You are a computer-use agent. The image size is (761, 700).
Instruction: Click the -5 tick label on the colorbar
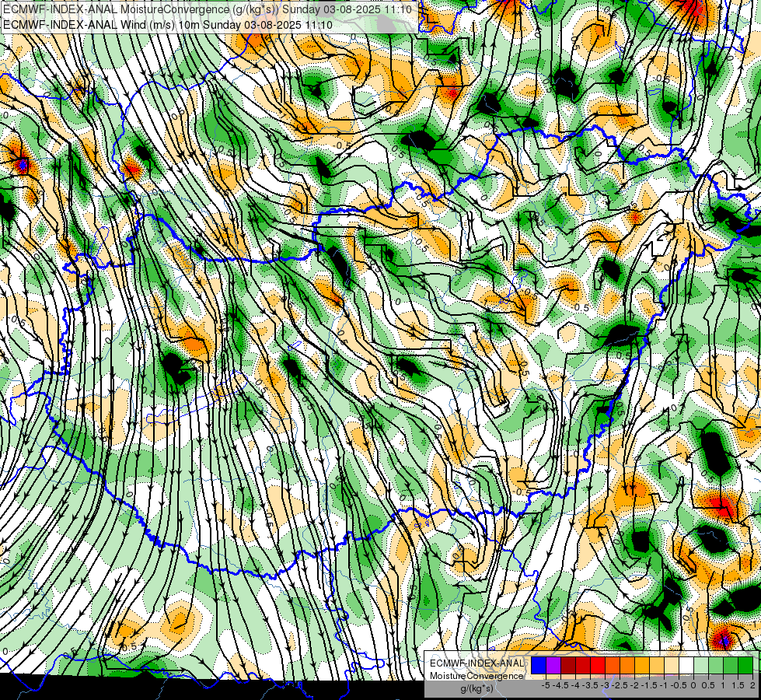(546, 685)
